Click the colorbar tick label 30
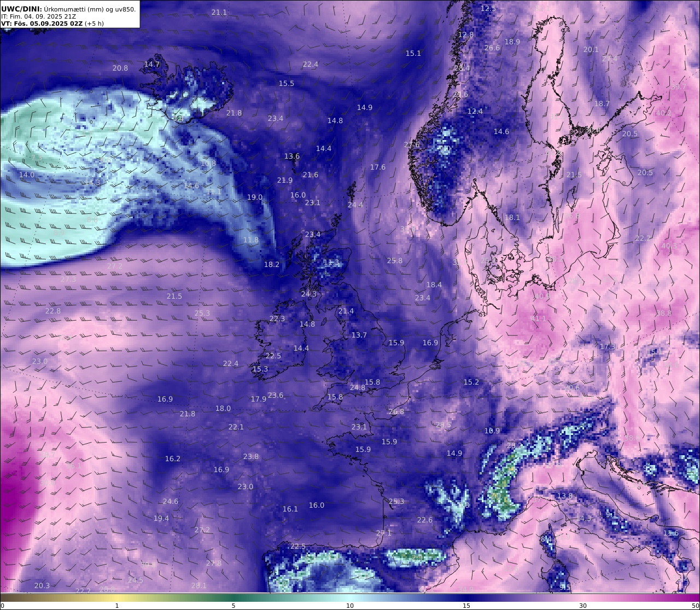Screen dimensions: 700x610 click(x=583, y=606)
